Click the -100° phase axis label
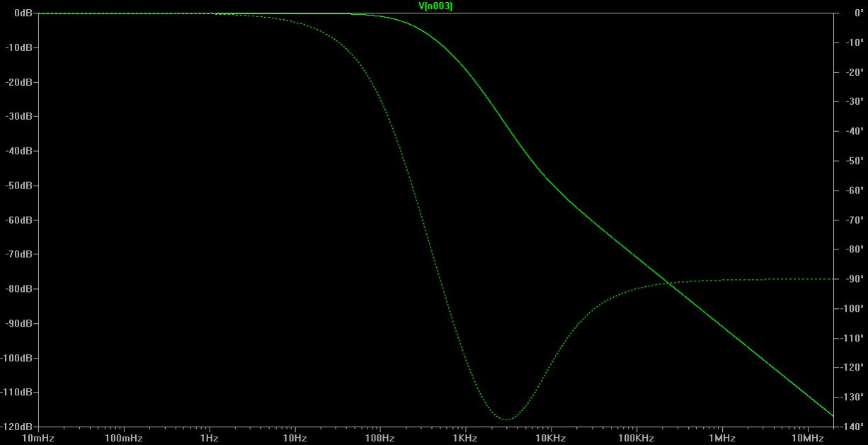The width and height of the screenshot is (868, 445). (x=852, y=308)
